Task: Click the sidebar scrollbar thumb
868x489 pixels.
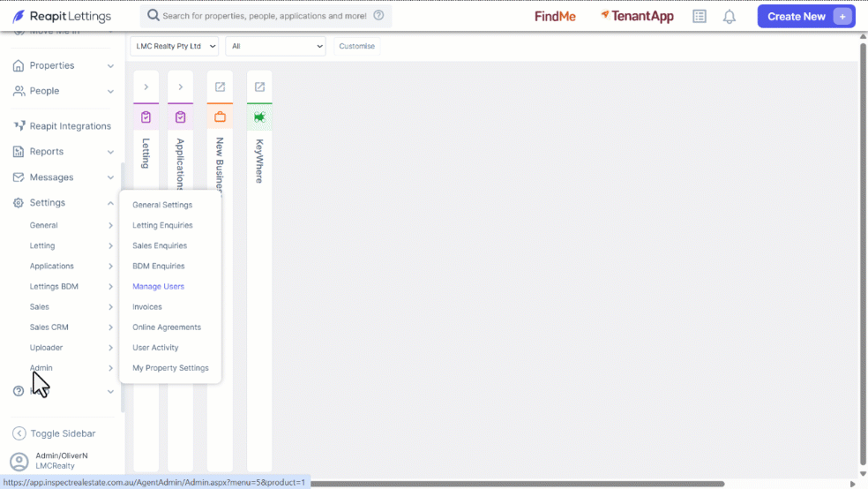Action: 123,288
